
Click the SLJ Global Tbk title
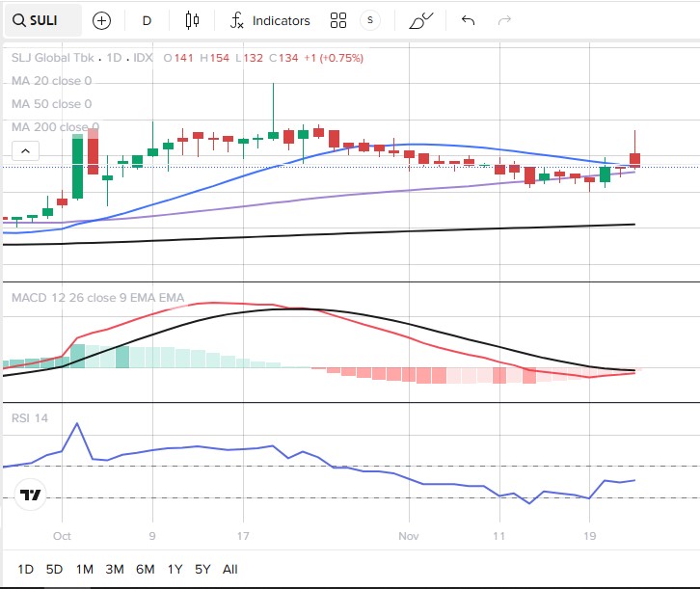(55, 58)
